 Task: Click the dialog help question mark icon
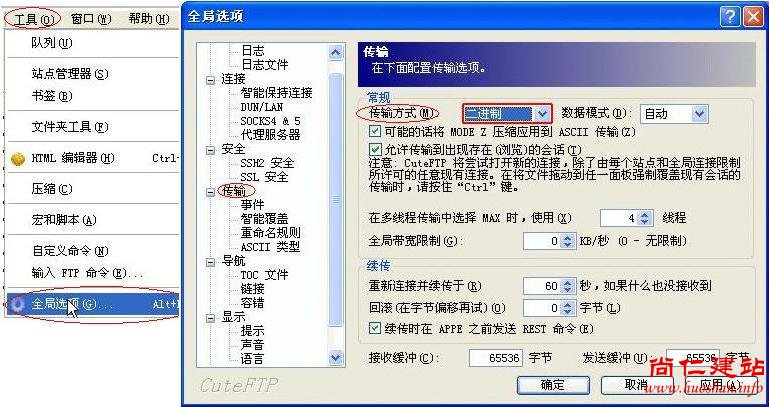click(x=730, y=17)
